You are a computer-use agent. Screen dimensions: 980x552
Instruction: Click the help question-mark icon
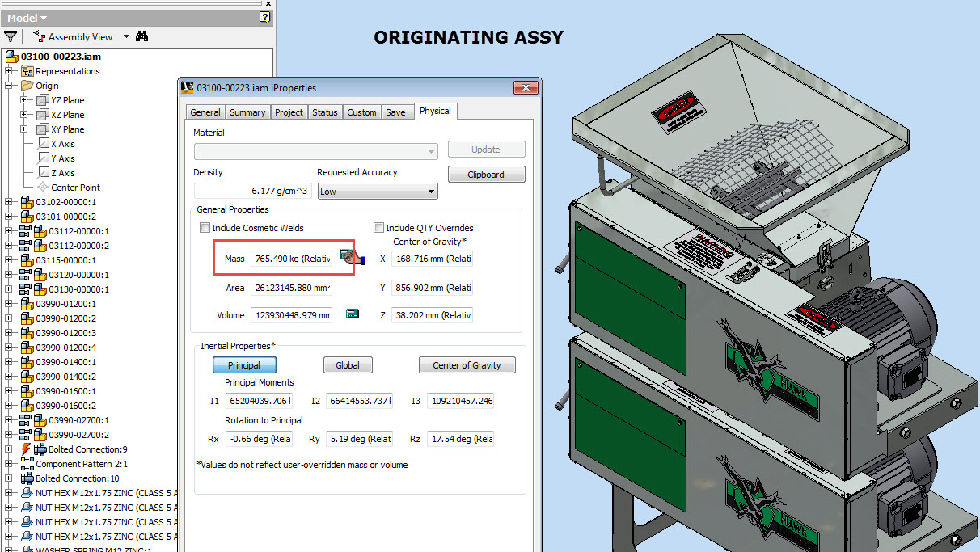[x=264, y=17]
